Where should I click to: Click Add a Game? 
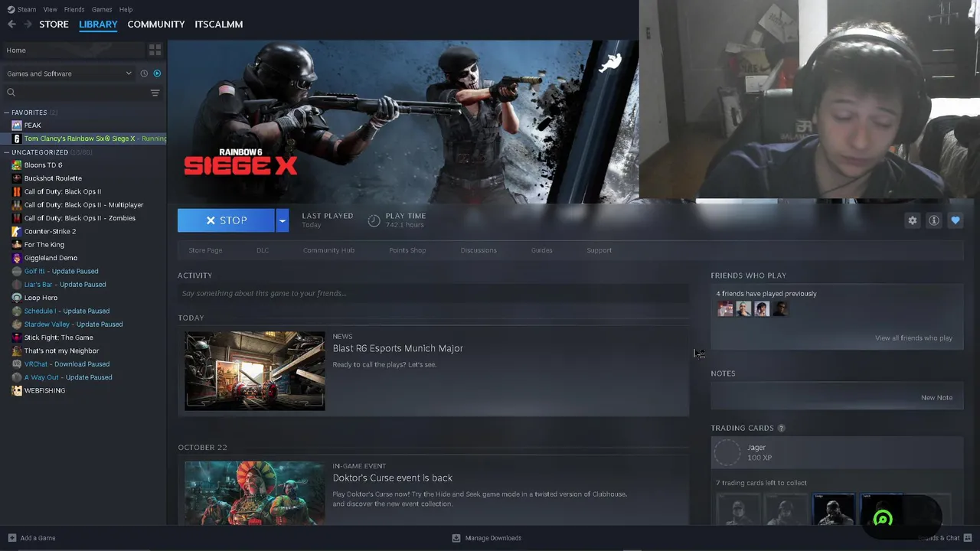pos(31,538)
